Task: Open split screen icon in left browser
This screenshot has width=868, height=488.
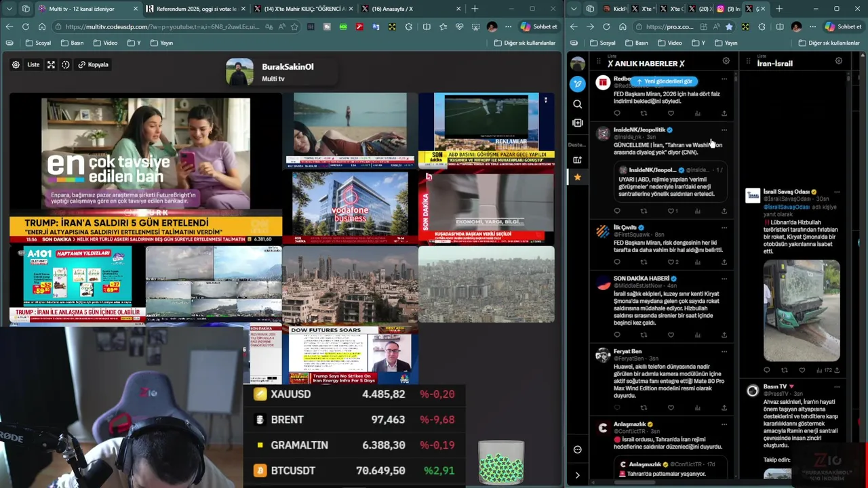Action: (427, 26)
